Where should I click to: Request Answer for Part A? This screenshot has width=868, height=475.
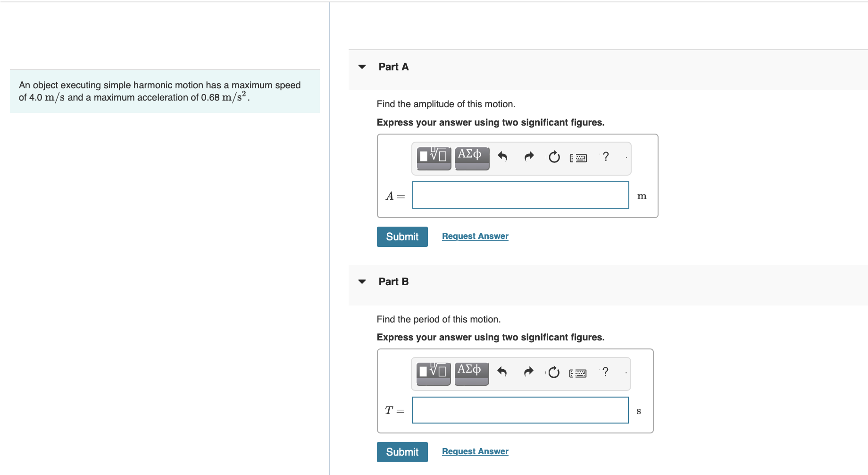[475, 236]
